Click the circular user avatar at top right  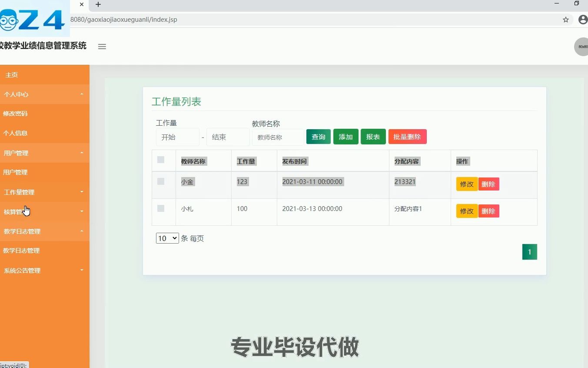point(581,47)
